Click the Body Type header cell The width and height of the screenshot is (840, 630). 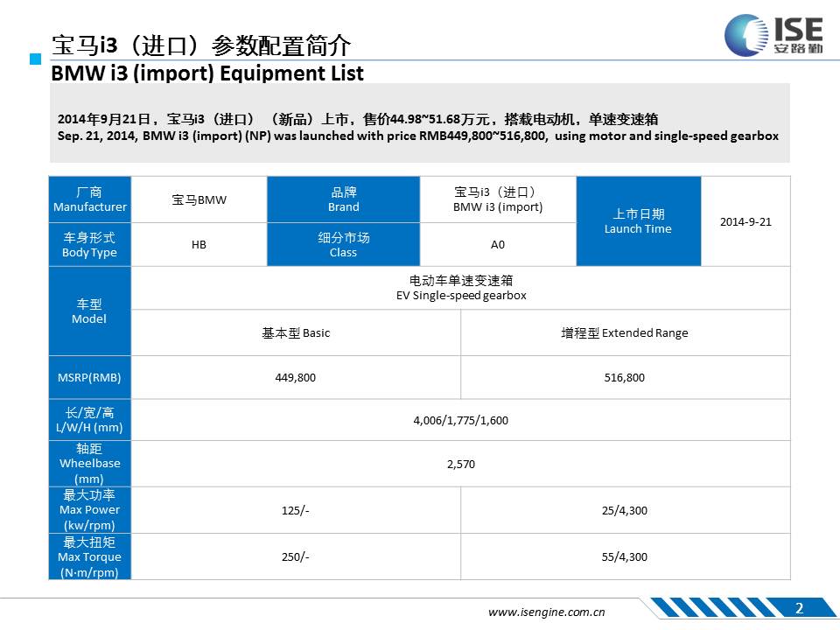click(x=90, y=245)
